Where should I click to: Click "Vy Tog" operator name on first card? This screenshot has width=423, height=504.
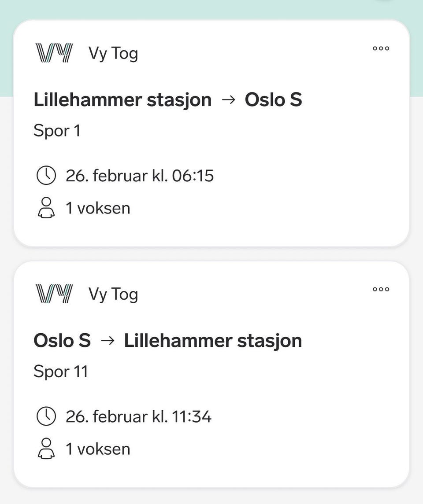pyautogui.click(x=113, y=54)
